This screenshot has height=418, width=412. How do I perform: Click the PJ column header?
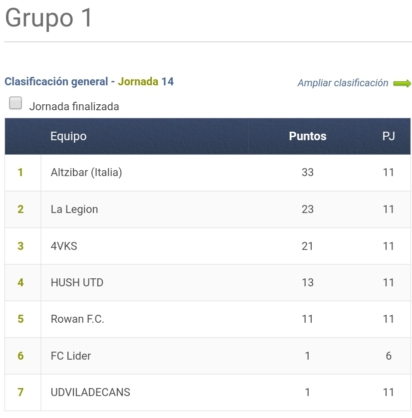pos(388,136)
